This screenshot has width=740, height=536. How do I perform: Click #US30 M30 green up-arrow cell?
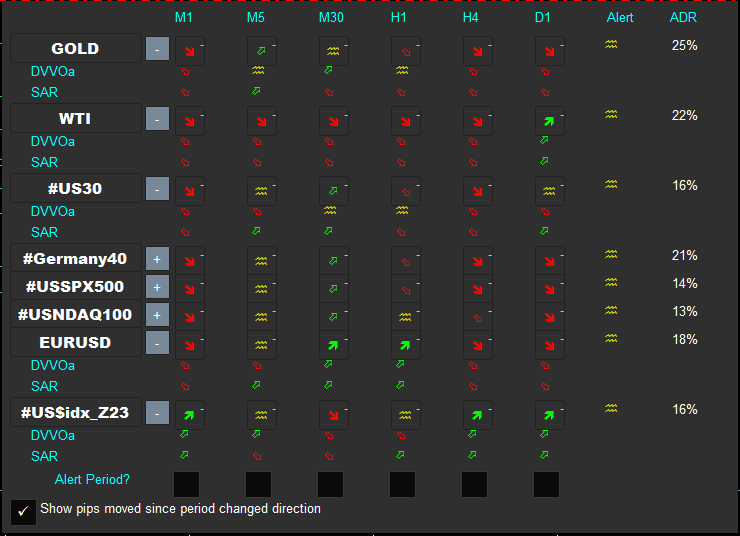(x=334, y=191)
